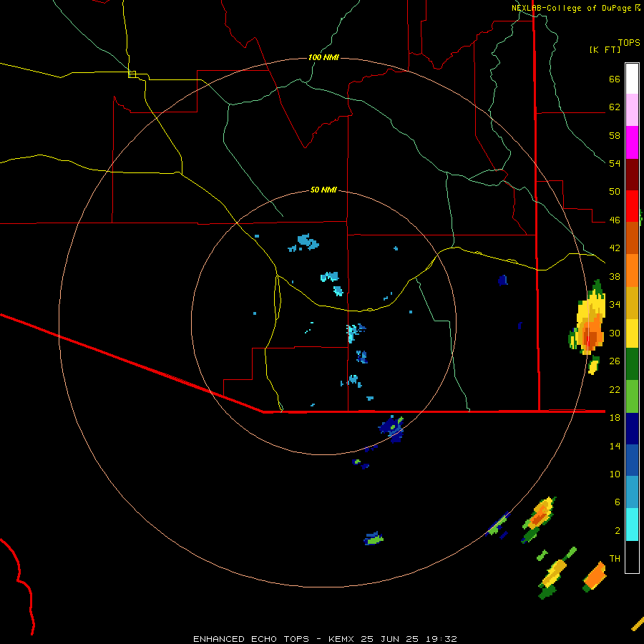This screenshot has height=644, width=644.
Task: Click the '18' legend scale value
Action: [615, 418]
